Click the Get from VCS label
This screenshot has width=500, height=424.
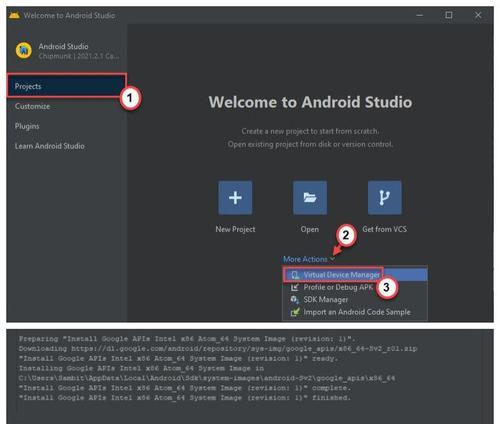385,229
